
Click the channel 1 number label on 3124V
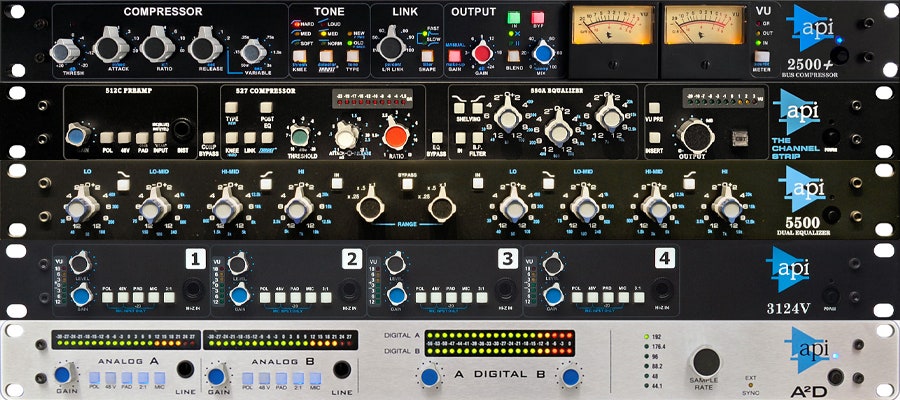[194, 259]
